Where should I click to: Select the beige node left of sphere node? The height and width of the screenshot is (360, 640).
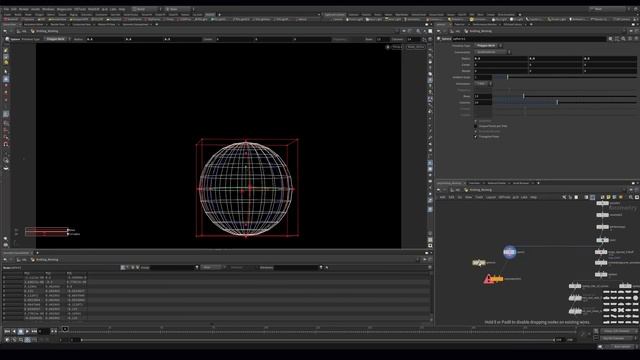tap(479, 263)
